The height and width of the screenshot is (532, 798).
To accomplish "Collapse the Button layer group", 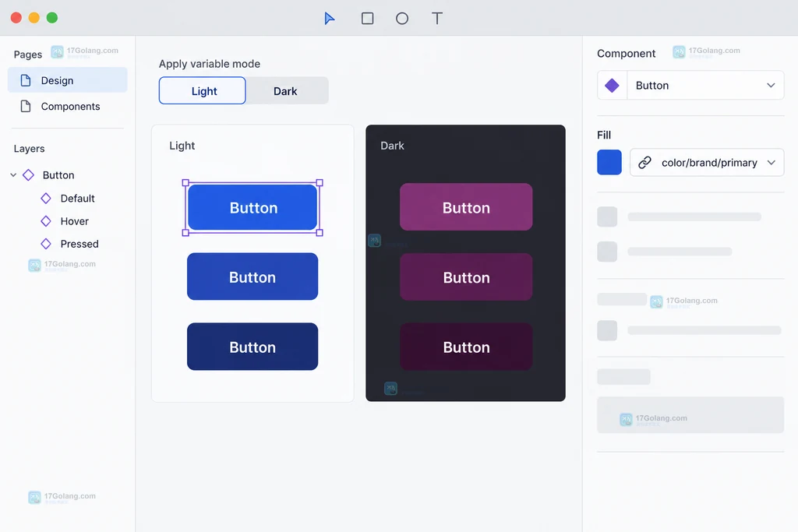I will click(x=13, y=175).
